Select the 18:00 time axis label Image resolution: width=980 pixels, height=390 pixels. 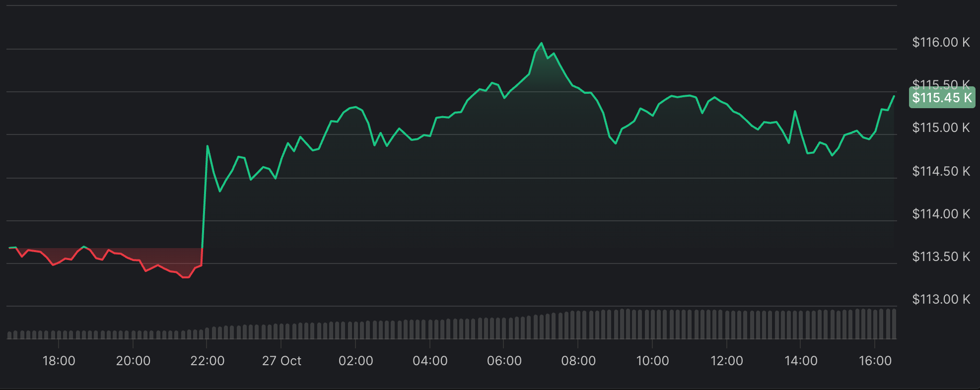(x=59, y=361)
